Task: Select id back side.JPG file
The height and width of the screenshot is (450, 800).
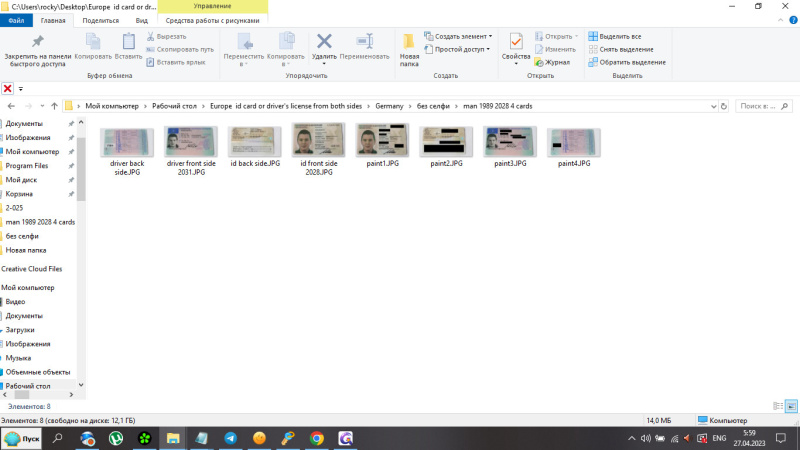Action: click(x=255, y=147)
